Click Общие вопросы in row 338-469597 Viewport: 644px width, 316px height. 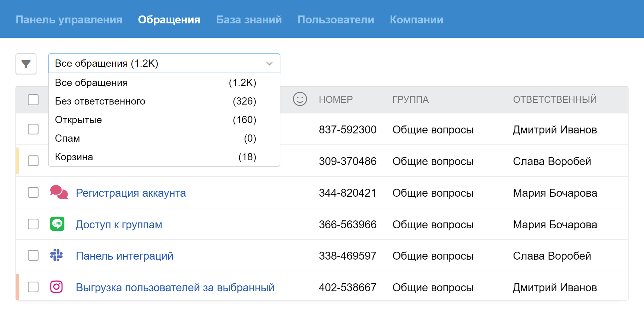click(433, 256)
